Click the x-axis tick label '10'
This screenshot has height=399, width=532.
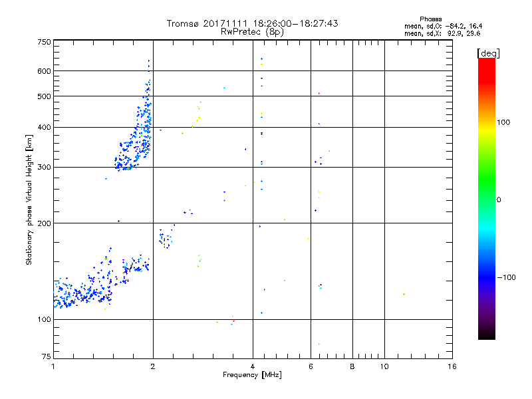point(384,366)
